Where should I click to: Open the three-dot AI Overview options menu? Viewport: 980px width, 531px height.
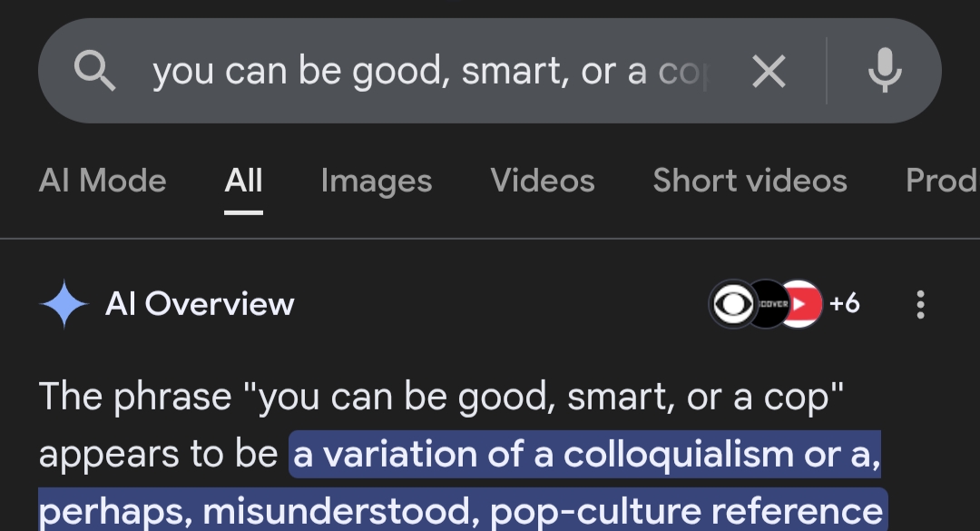click(x=920, y=304)
